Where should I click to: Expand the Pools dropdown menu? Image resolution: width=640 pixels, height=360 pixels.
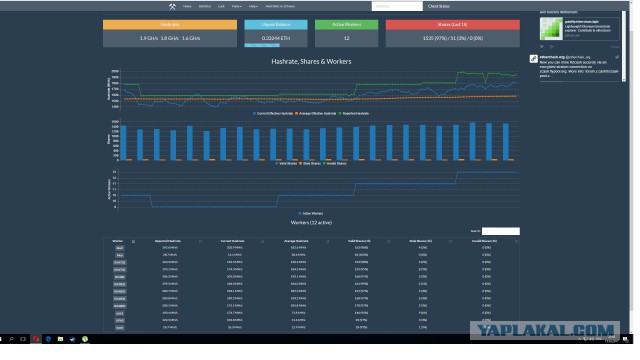(236, 6)
